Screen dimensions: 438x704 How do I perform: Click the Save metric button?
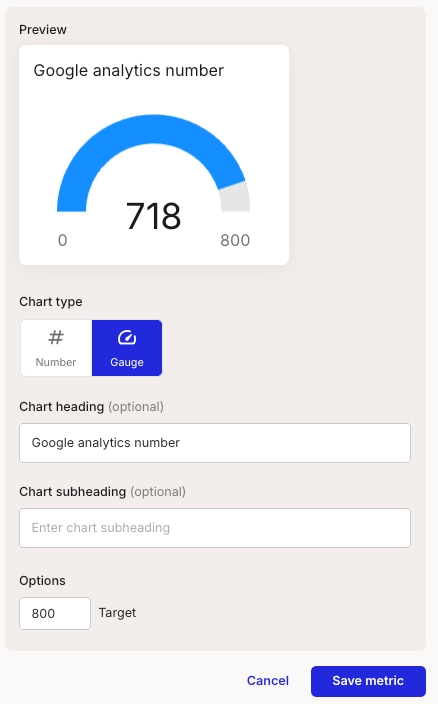[368, 681]
